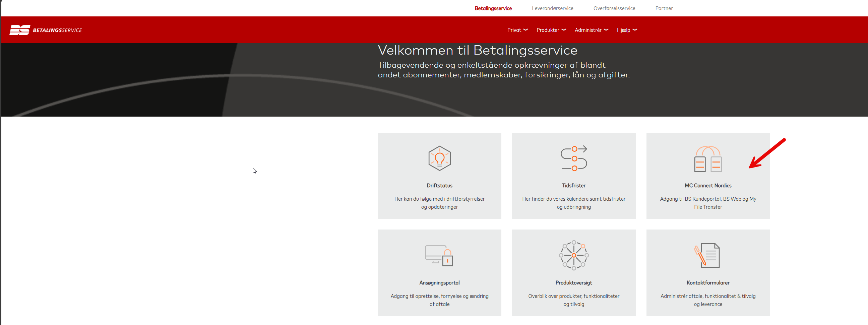Open the Administrér dropdown menu
Image resolution: width=868 pixels, height=325 pixels.
click(591, 30)
